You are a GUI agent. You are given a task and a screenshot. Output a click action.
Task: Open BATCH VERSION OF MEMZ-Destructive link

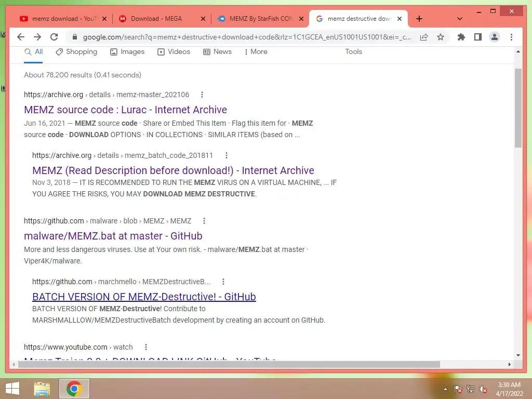pyautogui.click(x=144, y=297)
